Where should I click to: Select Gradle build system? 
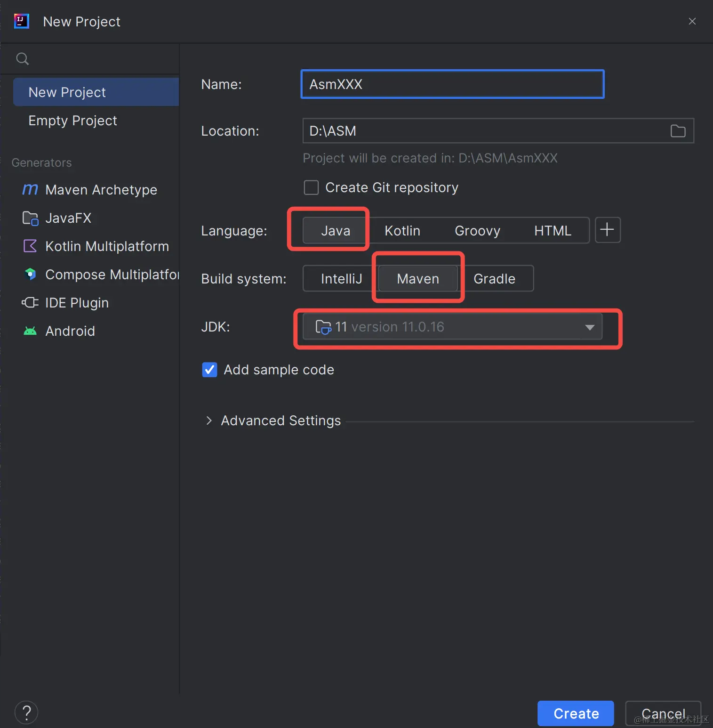pos(494,279)
